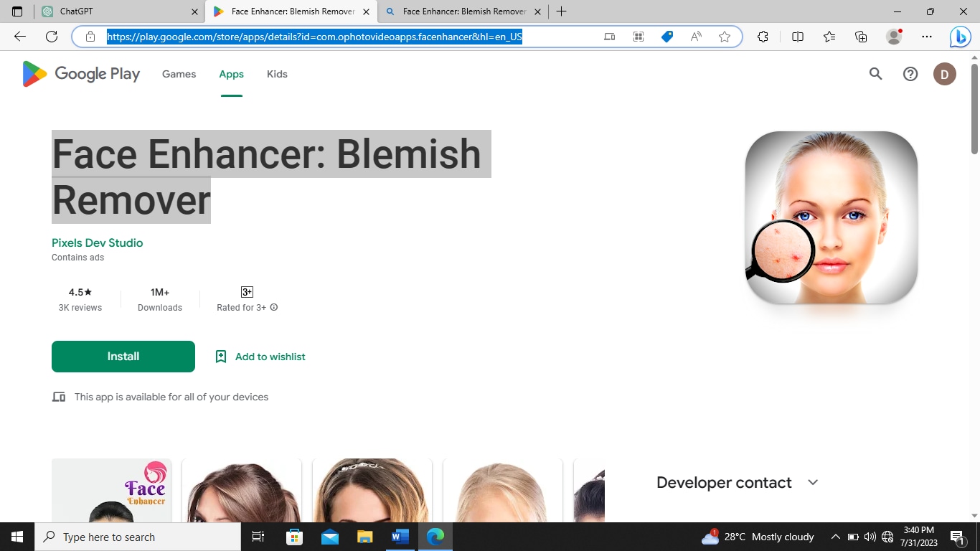Switch to the ChatGPT tab

(x=119, y=11)
